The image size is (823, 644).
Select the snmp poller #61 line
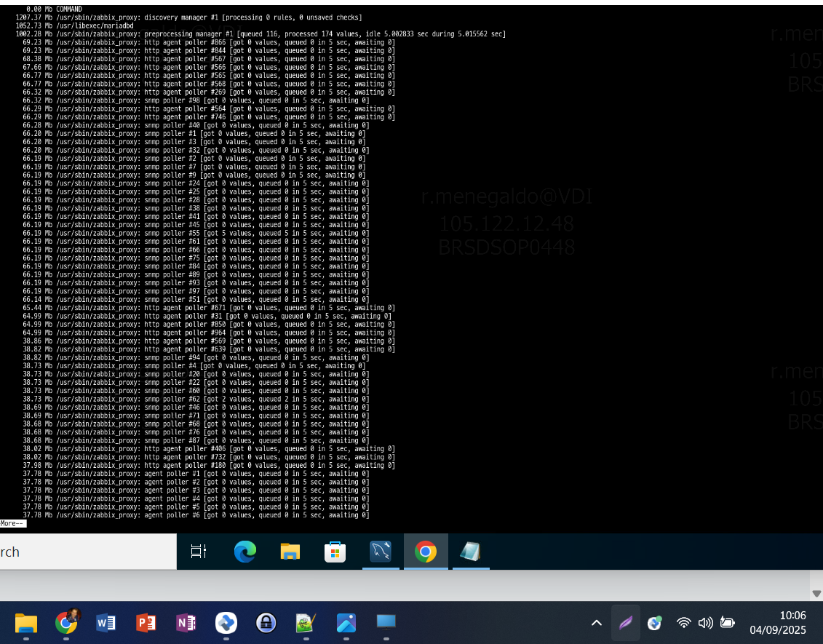[196, 242]
